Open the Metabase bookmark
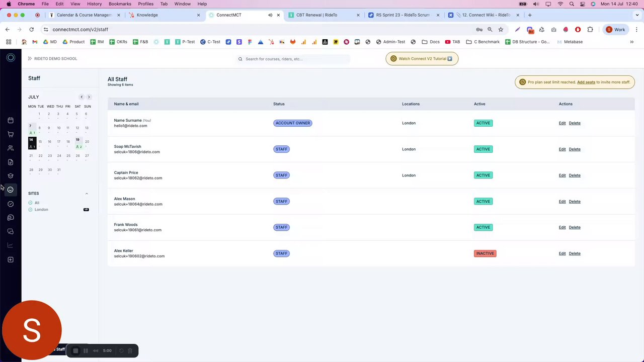This screenshot has height=362, width=644. pos(570,42)
